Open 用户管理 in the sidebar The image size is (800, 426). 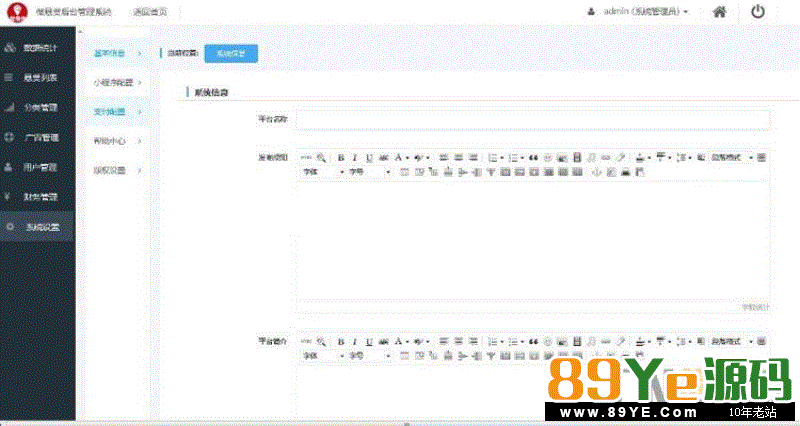pyautogui.click(x=38, y=167)
